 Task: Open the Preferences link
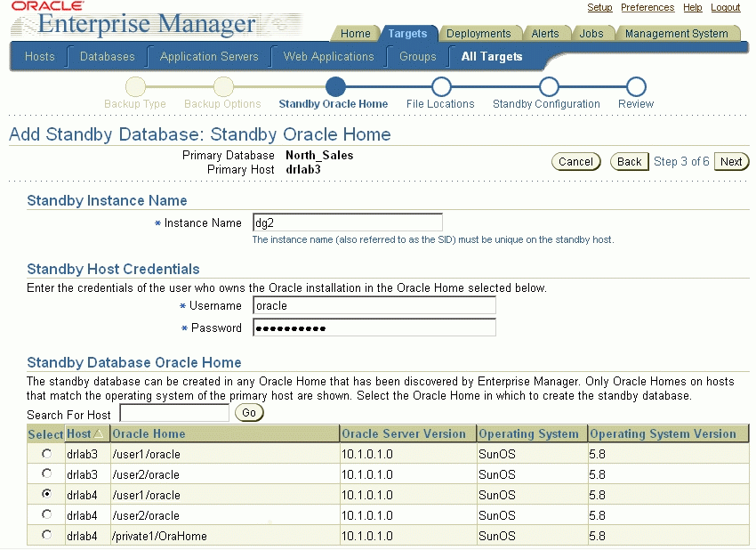[647, 7]
